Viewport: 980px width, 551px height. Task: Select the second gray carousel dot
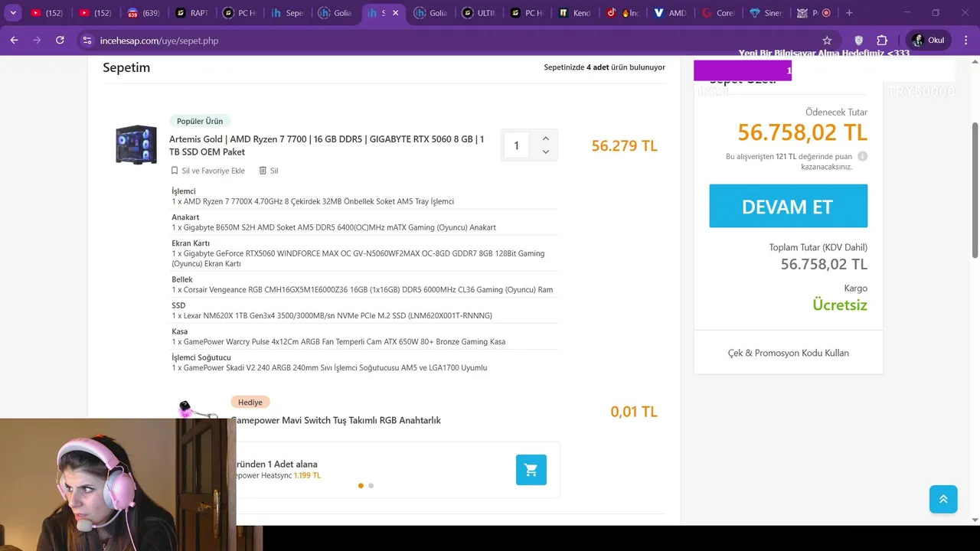[x=371, y=485]
